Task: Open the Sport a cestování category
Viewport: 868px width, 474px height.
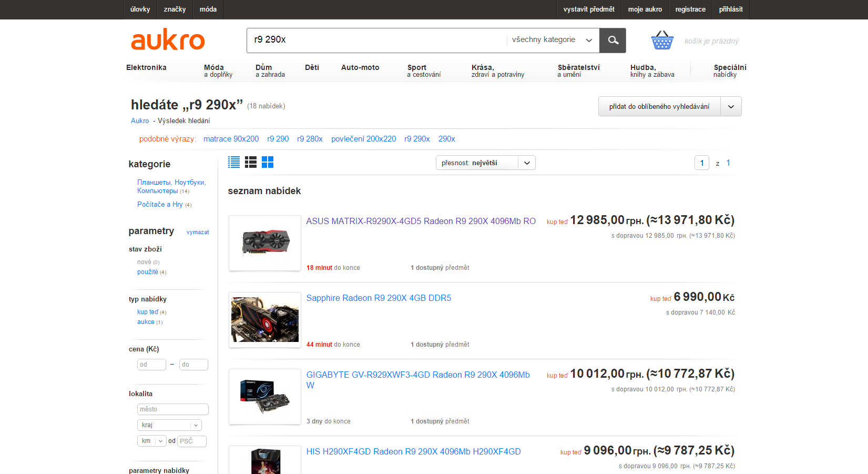Action: pyautogui.click(x=424, y=71)
